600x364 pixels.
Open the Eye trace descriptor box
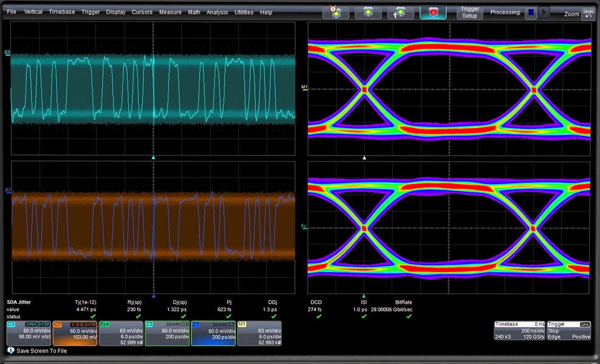coord(120,333)
